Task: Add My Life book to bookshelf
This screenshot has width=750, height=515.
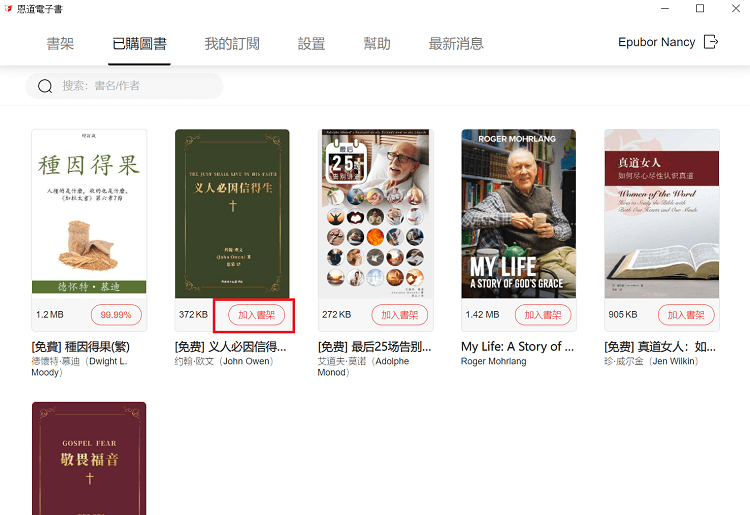Action: tap(543, 315)
